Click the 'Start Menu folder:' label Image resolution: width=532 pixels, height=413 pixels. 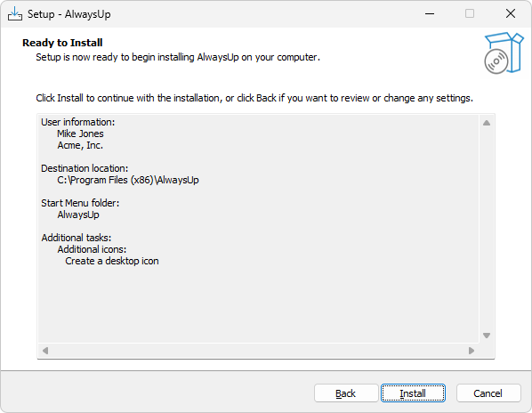pyautogui.click(x=80, y=203)
